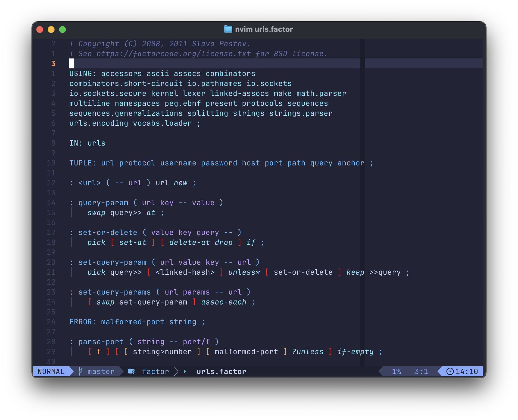
Task: Click the port/f output in the stack effect
Action: pyautogui.click(x=197, y=342)
